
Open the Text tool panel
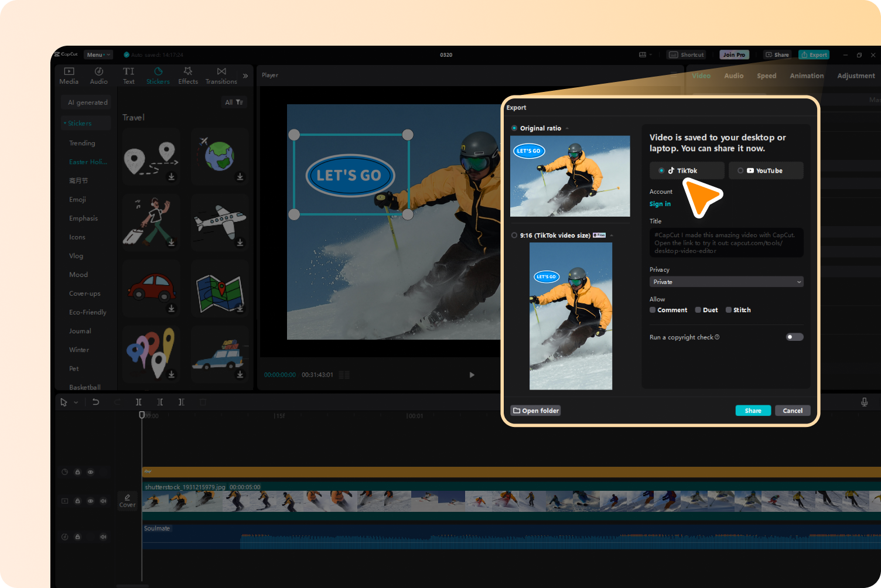(x=128, y=75)
